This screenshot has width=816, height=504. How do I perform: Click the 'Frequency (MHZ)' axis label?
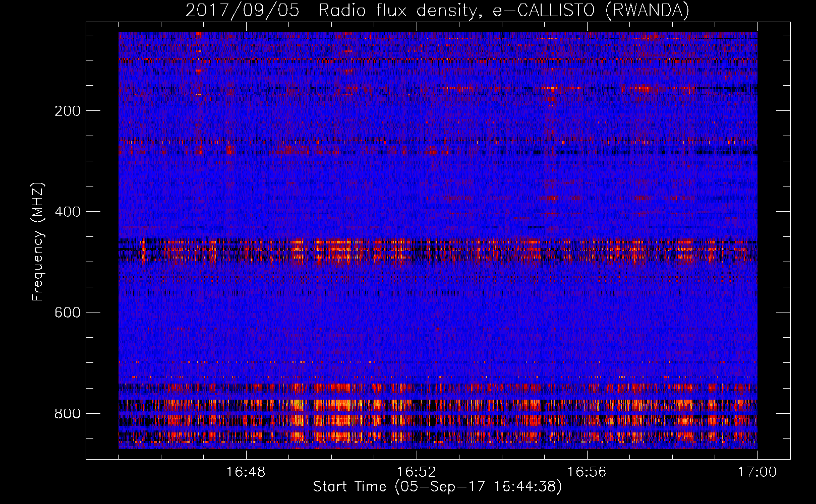(37, 242)
